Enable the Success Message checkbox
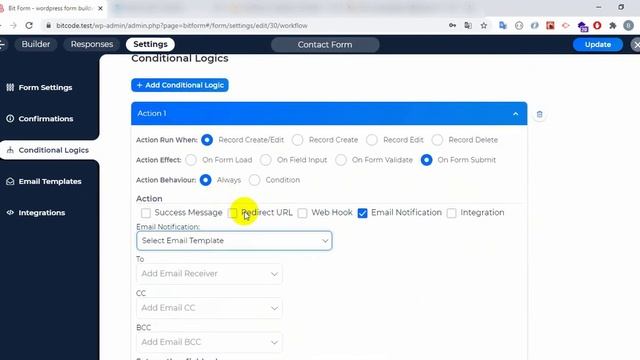The width and height of the screenshot is (640, 360). point(146,213)
